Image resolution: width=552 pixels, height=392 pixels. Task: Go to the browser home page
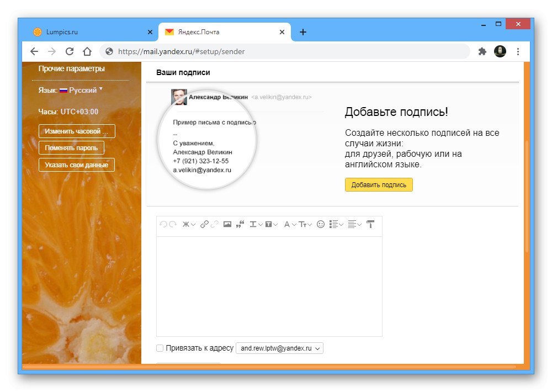tap(87, 51)
